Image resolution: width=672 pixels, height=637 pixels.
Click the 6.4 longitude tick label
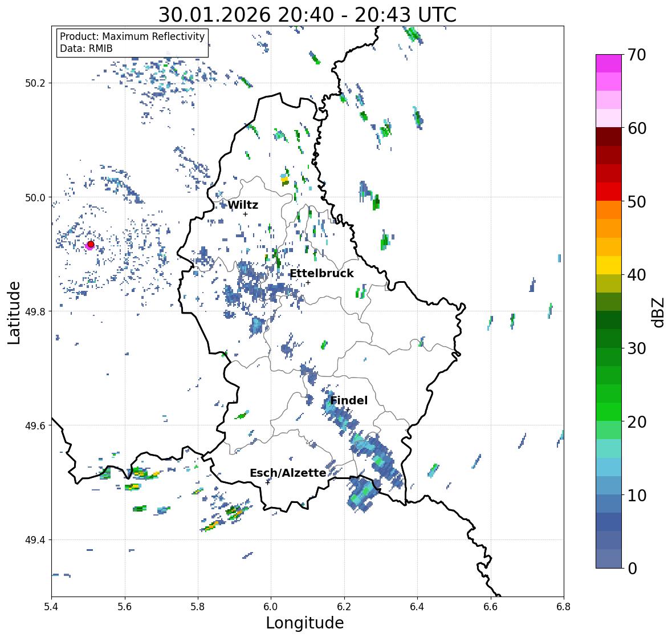coord(417,607)
